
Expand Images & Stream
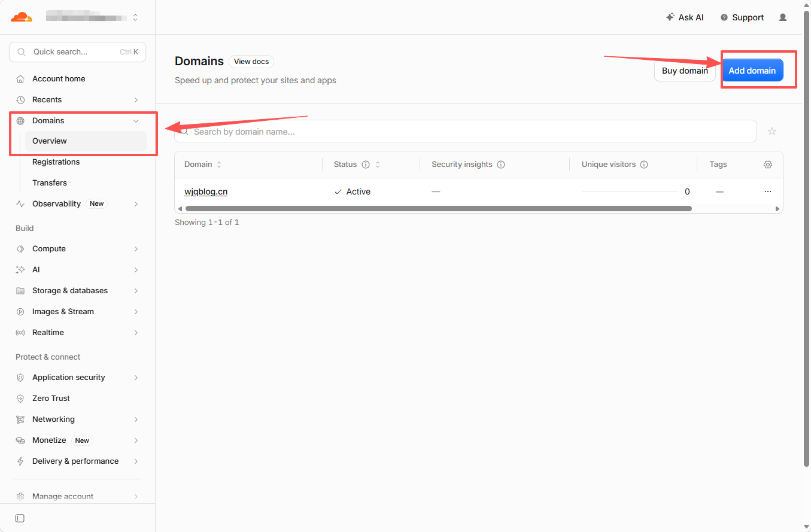(136, 312)
